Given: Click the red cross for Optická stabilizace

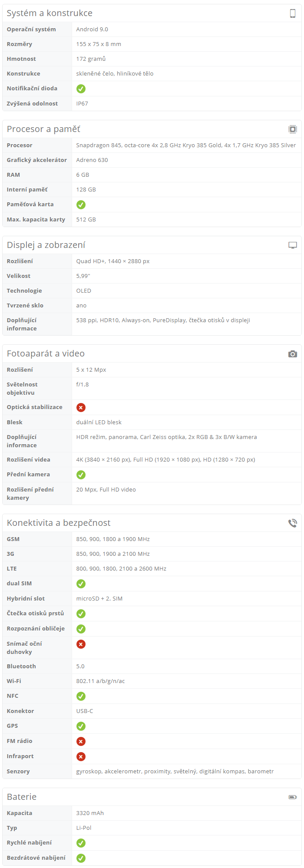Looking at the screenshot, I should [x=81, y=407].
